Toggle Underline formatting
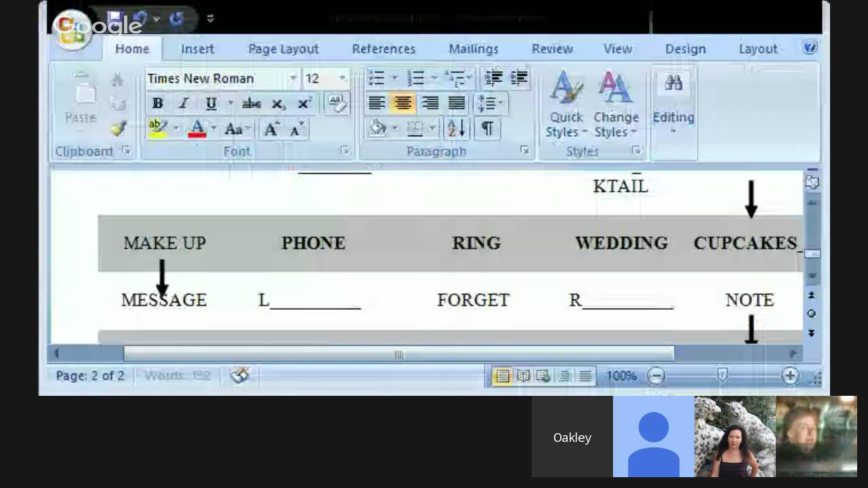The height and width of the screenshot is (488, 868). click(x=211, y=104)
